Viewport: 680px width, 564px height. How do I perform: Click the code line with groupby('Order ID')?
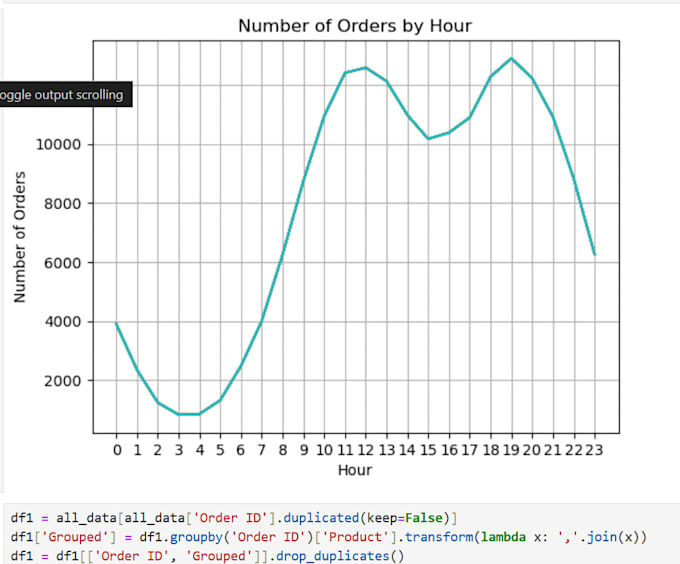pyautogui.click(x=328, y=537)
